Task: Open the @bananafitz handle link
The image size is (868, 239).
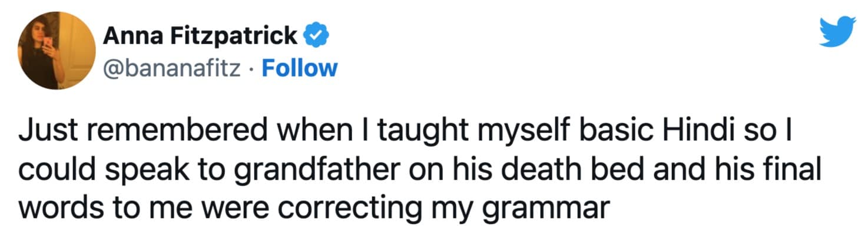Action: [x=172, y=69]
